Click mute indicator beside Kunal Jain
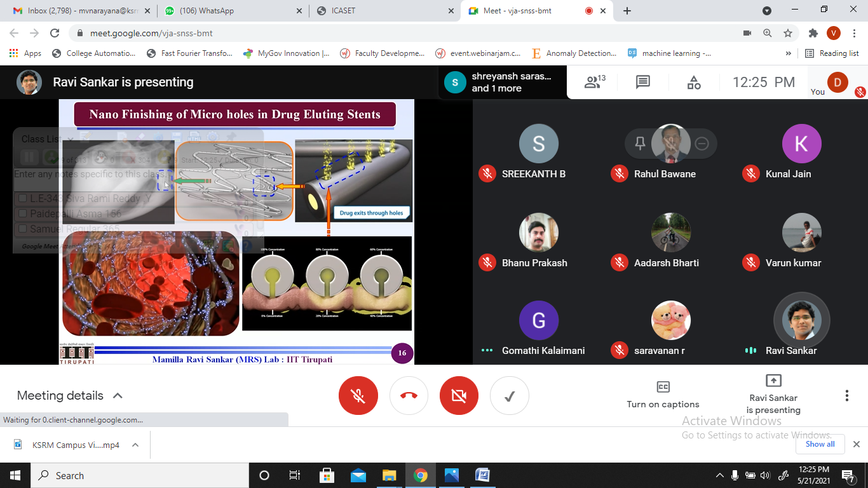Image resolution: width=868 pixels, height=488 pixels. click(x=751, y=173)
